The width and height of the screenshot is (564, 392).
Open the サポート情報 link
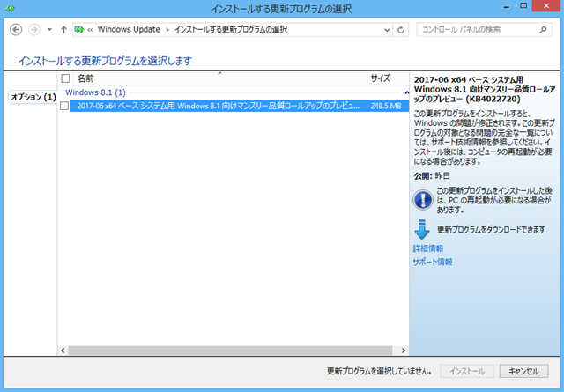tap(433, 262)
